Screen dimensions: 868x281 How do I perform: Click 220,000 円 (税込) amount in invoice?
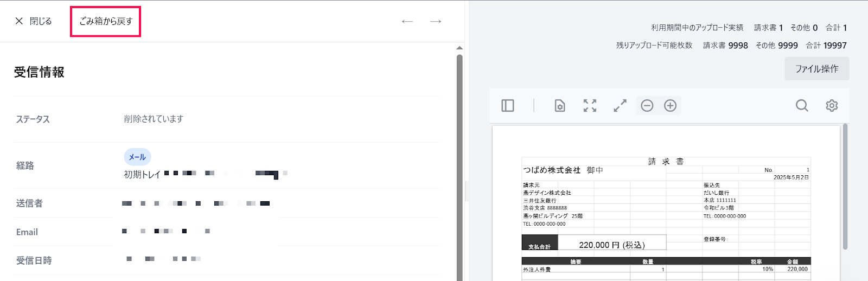pos(612,245)
